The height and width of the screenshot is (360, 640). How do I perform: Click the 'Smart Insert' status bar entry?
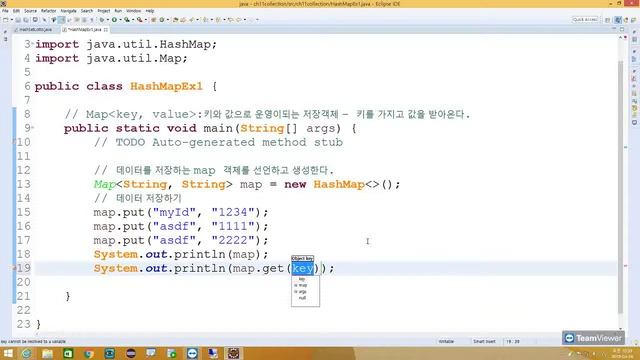[484, 341]
